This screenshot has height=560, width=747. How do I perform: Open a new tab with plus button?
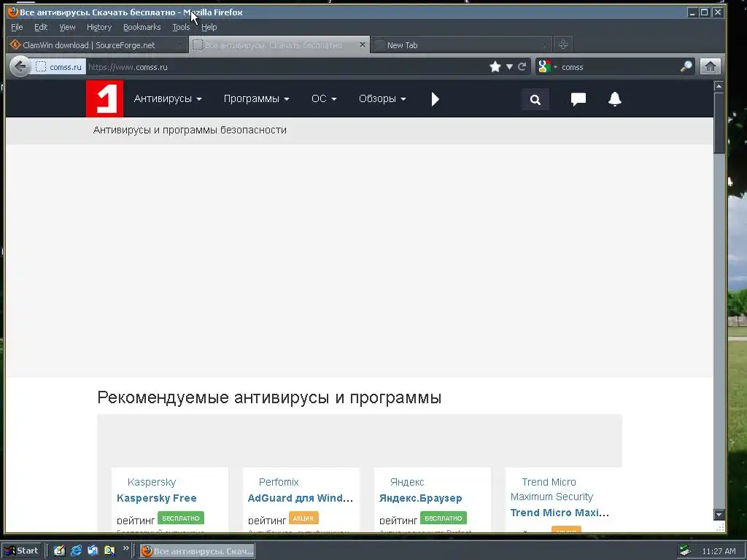pos(562,44)
